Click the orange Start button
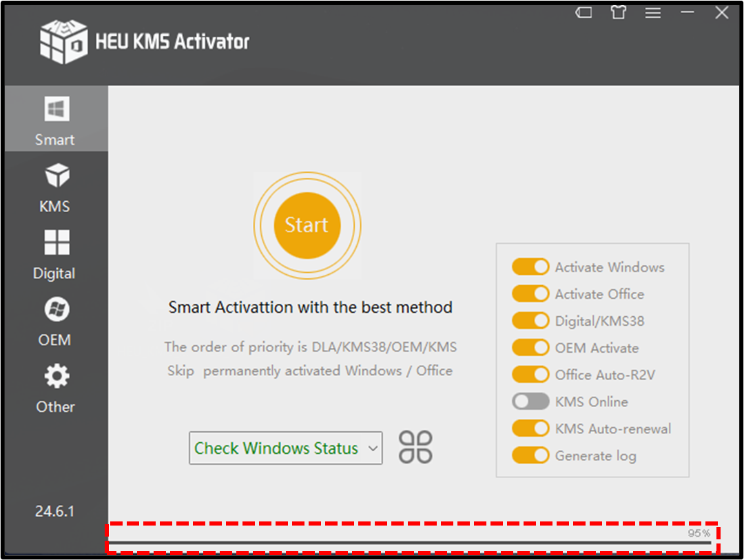The height and width of the screenshot is (560, 744). (307, 225)
